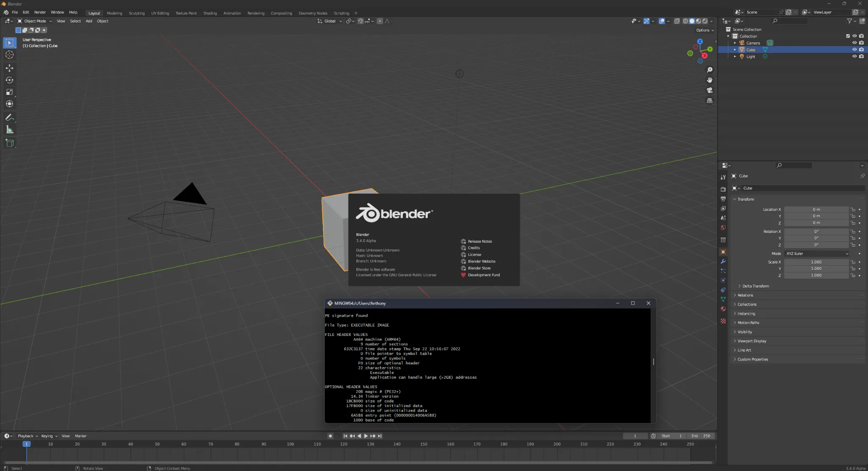Click the Transform tool icon

[9, 104]
